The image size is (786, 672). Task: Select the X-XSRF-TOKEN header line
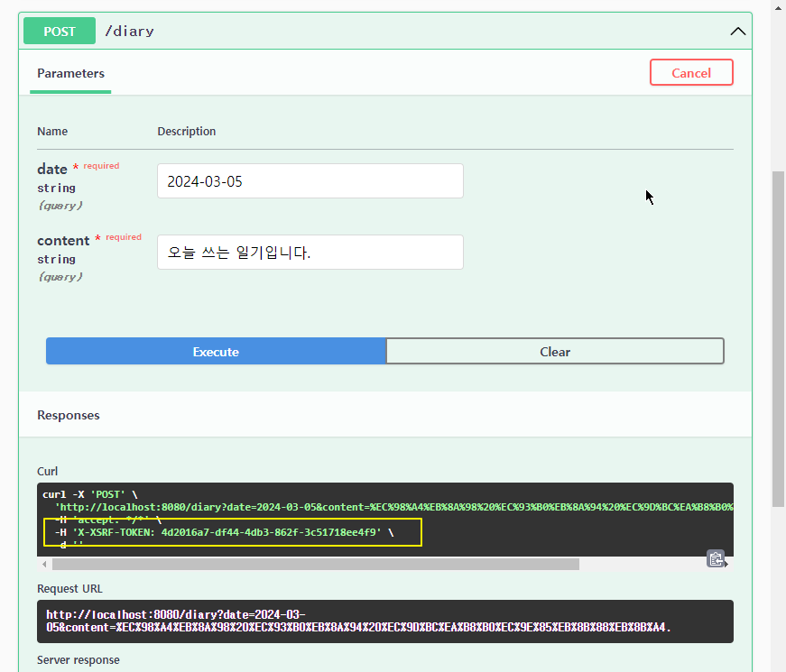[224, 532]
